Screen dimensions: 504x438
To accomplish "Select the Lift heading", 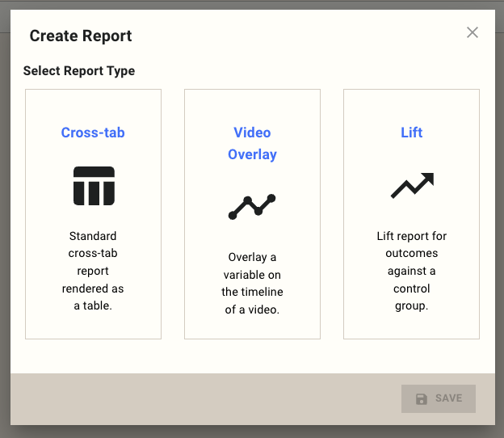I will 411,133.
